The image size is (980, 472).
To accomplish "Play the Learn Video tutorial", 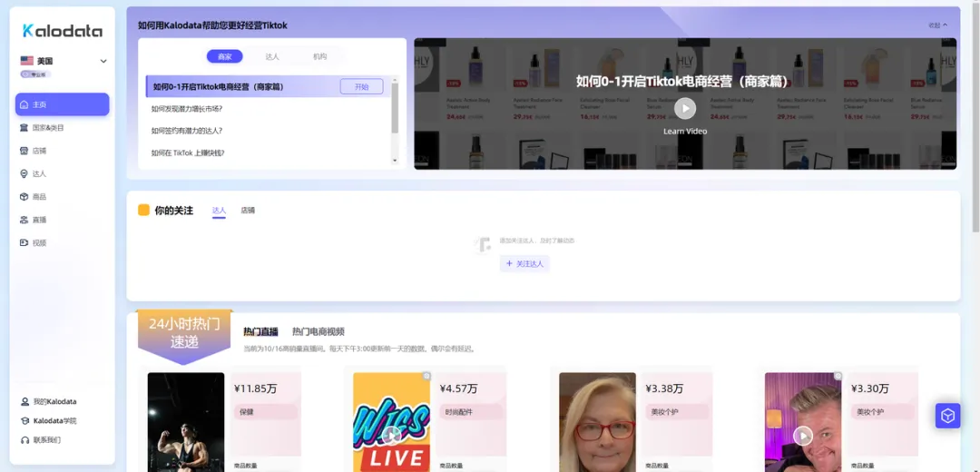I will click(x=685, y=108).
